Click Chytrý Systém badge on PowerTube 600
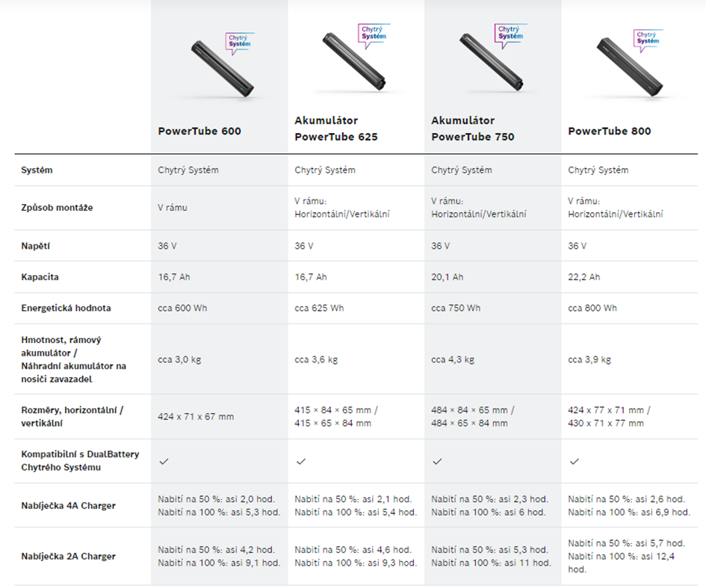The width and height of the screenshot is (706, 588). (x=240, y=43)
